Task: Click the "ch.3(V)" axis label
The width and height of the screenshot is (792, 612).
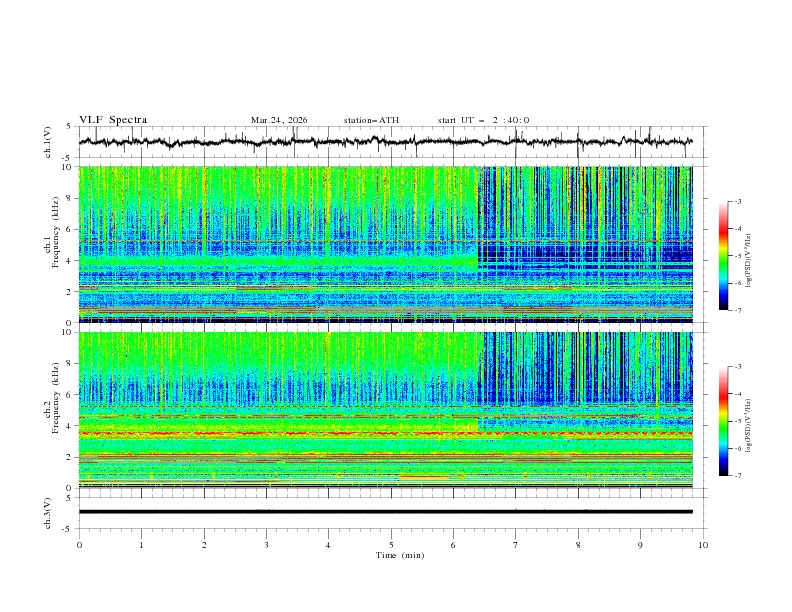Action: 48,513
